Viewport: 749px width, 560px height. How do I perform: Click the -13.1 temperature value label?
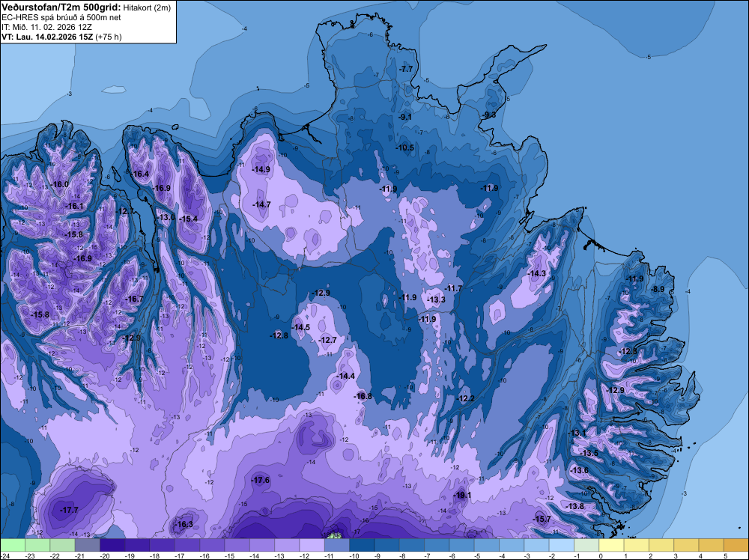(577, 433)
